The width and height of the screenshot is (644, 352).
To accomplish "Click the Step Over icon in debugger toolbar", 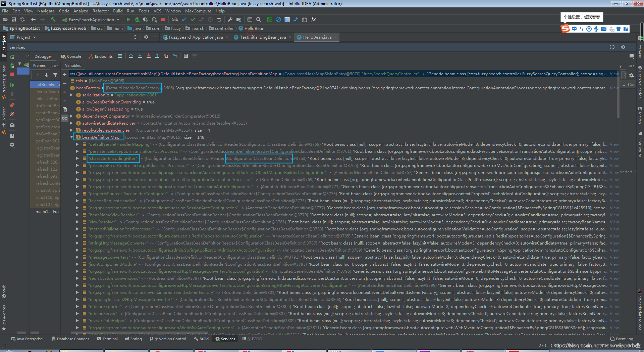I will click(131, 56).
